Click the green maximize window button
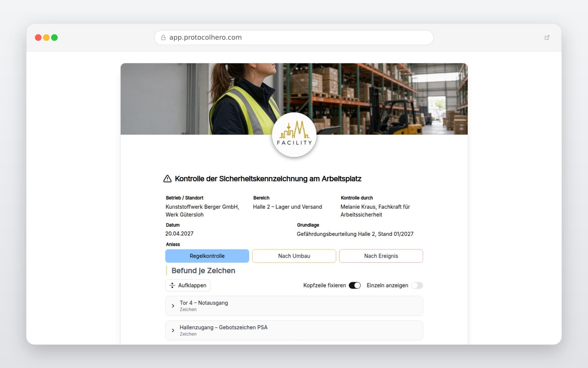 pyautogui.click(x=54, y=38)
